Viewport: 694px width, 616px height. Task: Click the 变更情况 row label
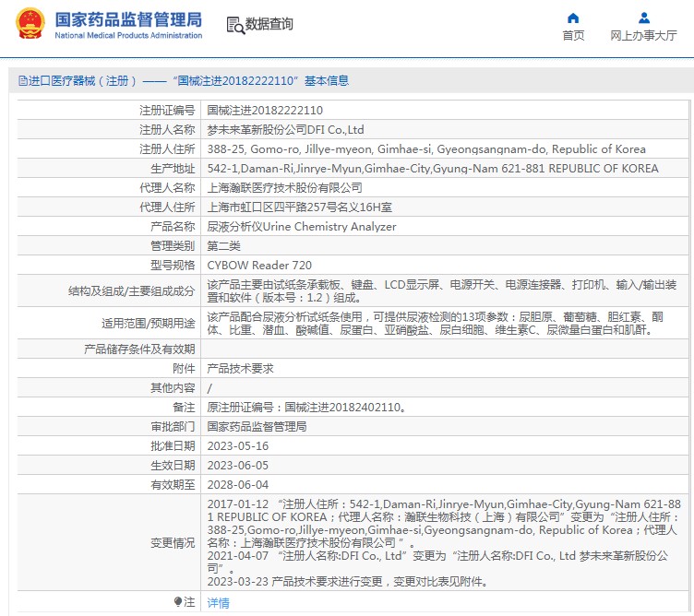coord(173,543)
